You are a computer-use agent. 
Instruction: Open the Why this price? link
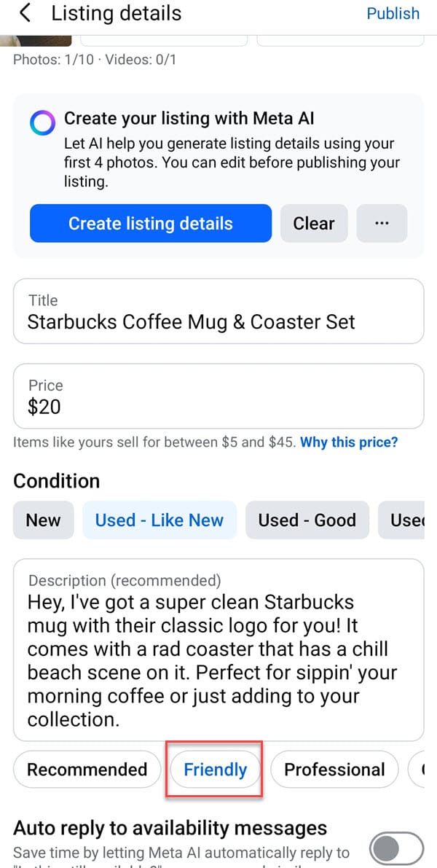(349, 442)
